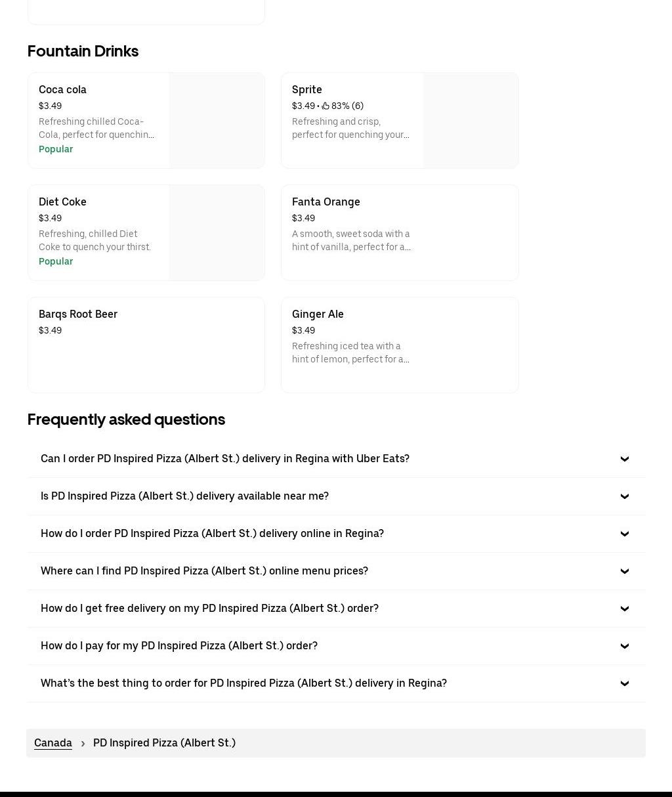Click the breadcrumb text PD Inspired Pizza (Albert St.)
The height and width of the screenshot is (797, 672).
[164, 743]
